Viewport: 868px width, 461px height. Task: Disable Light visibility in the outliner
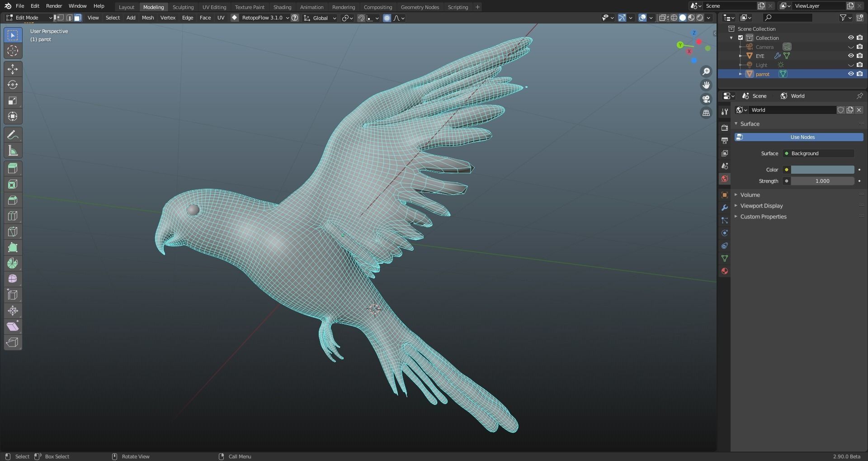851,65
